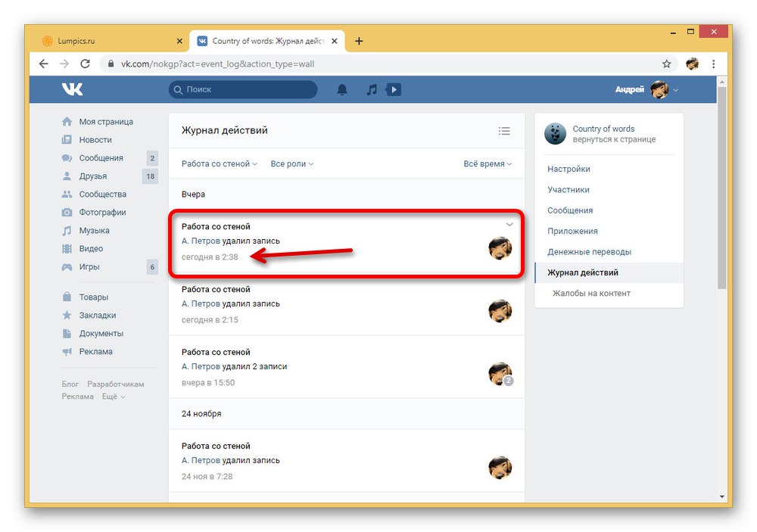Viewport: 757px width, 532px height.
Task: Open Жалобы на контент section
Action: pos(591,294)
